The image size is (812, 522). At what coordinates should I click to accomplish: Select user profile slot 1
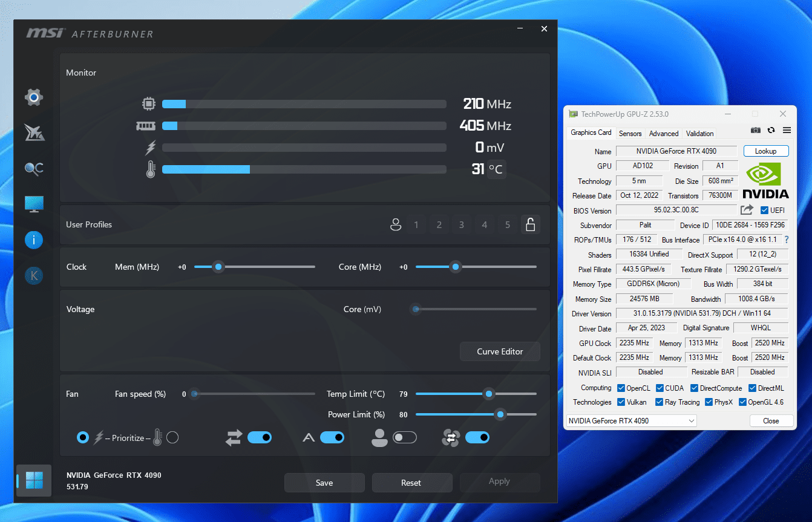(416, 225)
